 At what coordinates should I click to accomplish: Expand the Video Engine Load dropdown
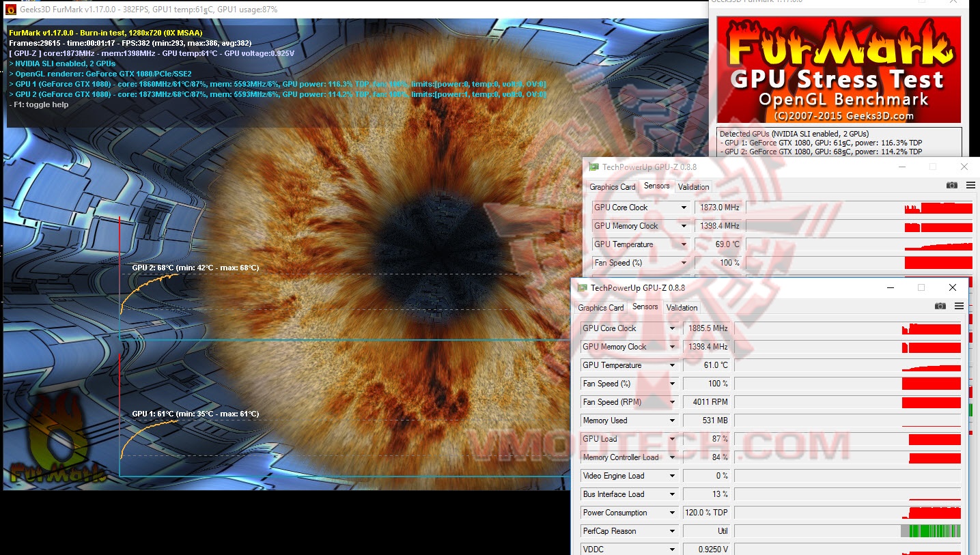[x=672, y=476]
